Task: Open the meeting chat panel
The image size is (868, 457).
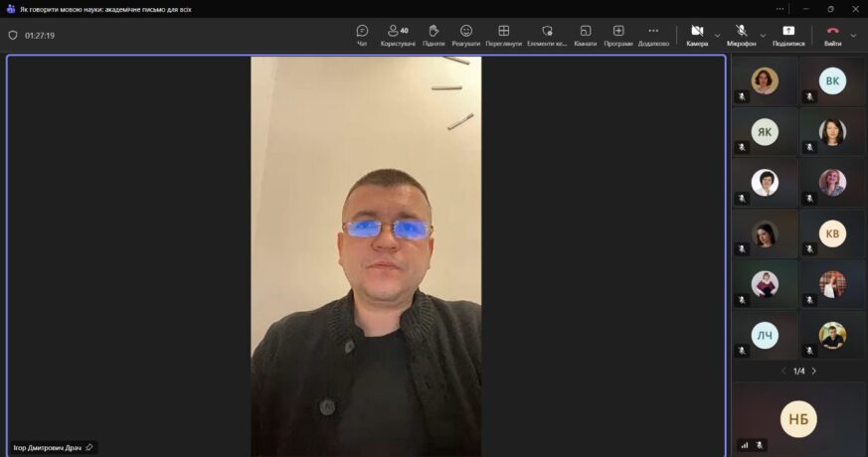Action: [x=362, y=35]
